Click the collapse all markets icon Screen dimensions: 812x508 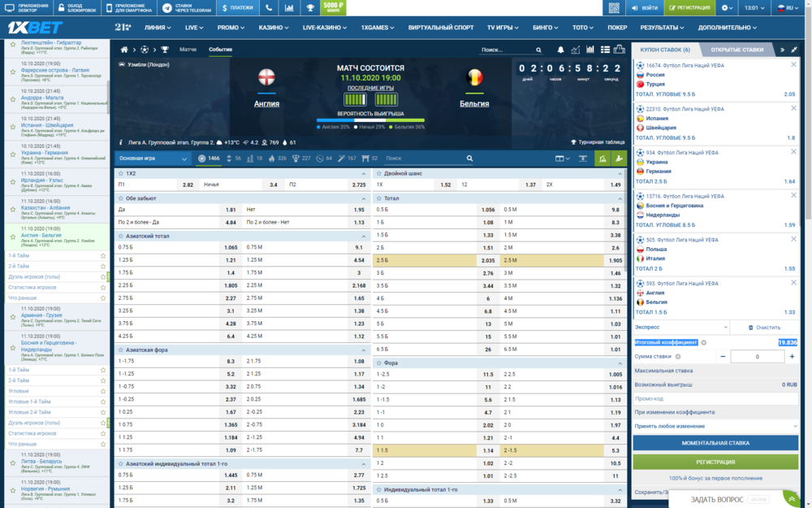click(x=582, y=158)
